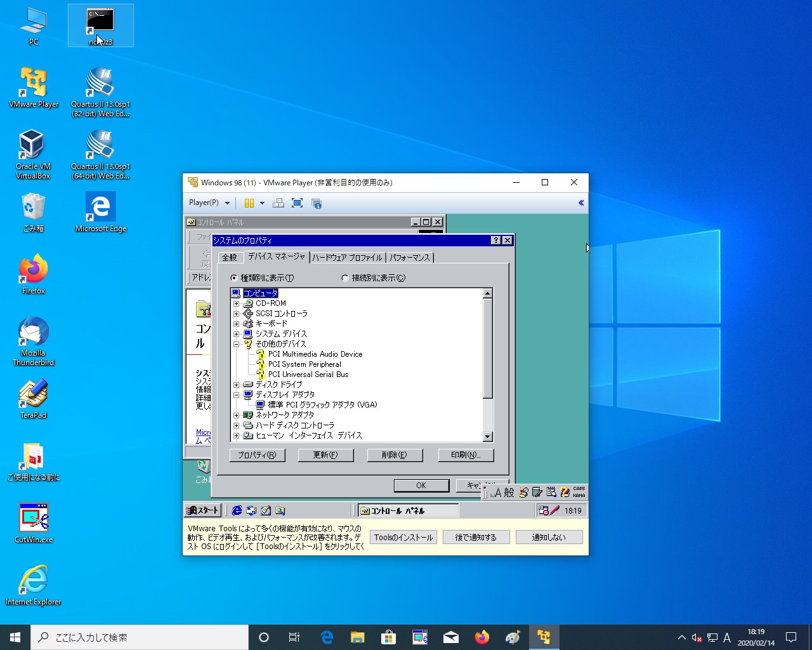The image size is (812, 650).
Task: Select the コンピュータ root tree item
Action: click(261, 293)
